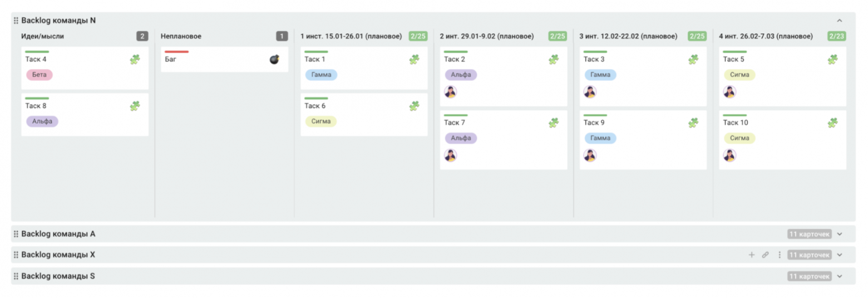This screenshot has height=298, width=868.
Task: Expand the Backlog команды S lane
Action: click(840, 276)
